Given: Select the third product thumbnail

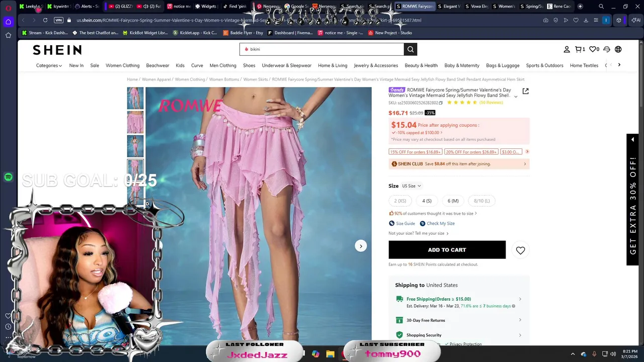Looking at the screenshot, I should pyautogui.click(x=135, y=146).
